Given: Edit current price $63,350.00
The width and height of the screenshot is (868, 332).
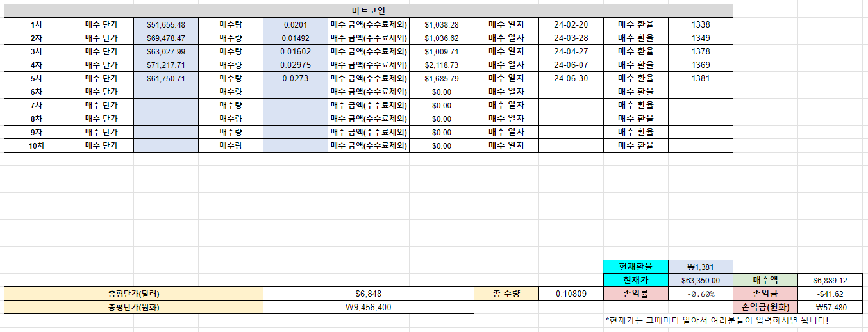Looking at the screenshot, I should [701, 280].
